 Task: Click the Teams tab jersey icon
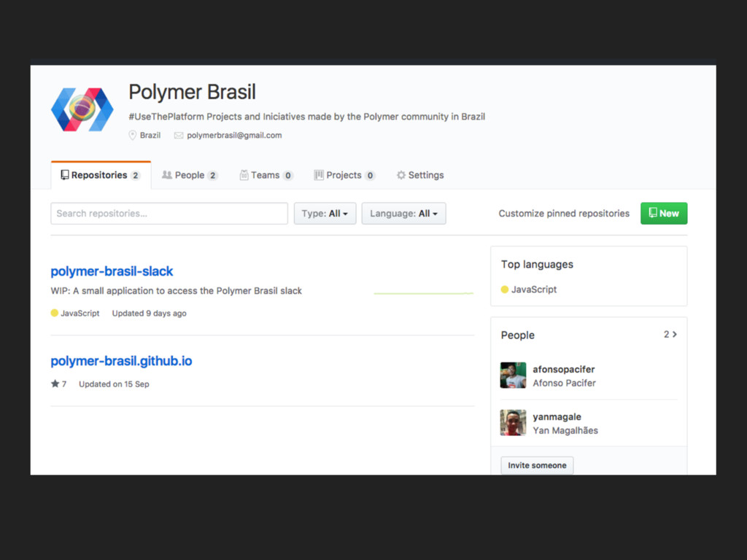coord(244,175)
